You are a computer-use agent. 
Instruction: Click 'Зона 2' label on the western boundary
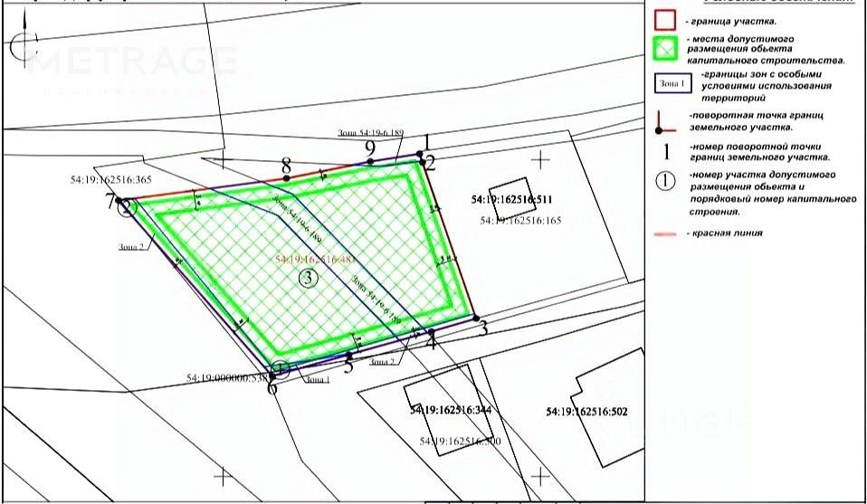(x=131, y=247)
